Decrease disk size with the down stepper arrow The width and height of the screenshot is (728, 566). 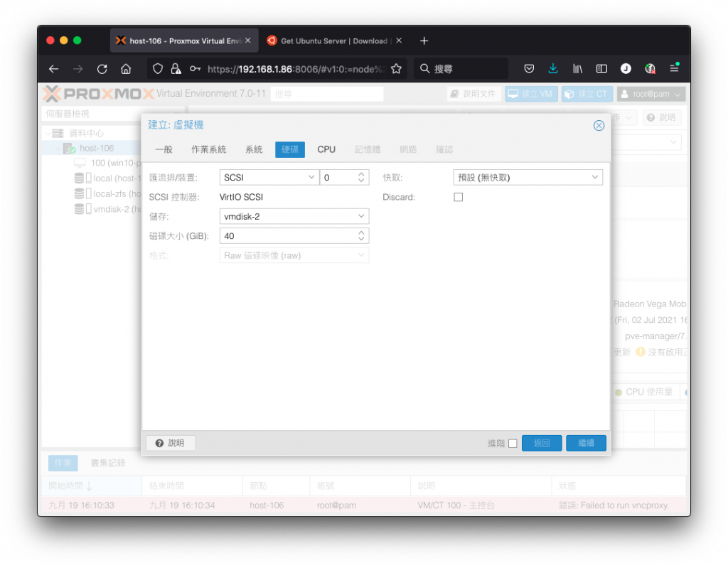coord(361,239)
